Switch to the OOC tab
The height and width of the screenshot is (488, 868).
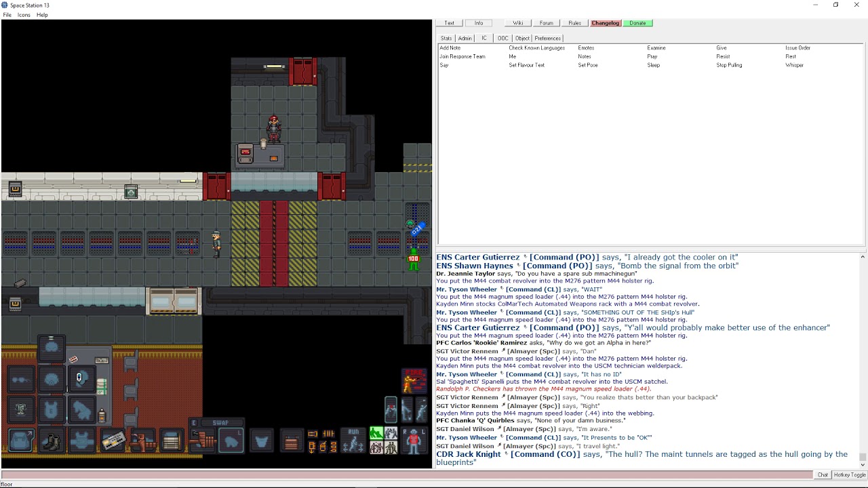tap(502, 38)
